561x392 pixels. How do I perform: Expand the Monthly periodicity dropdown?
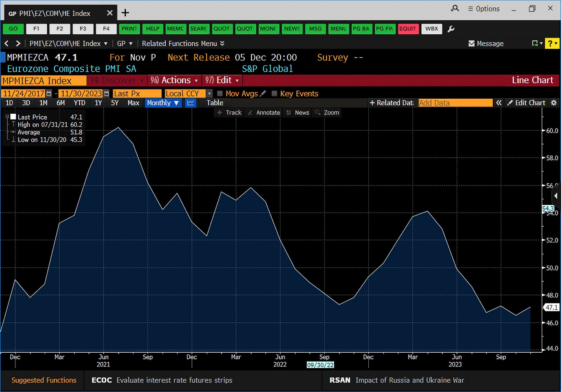point(163,103)
